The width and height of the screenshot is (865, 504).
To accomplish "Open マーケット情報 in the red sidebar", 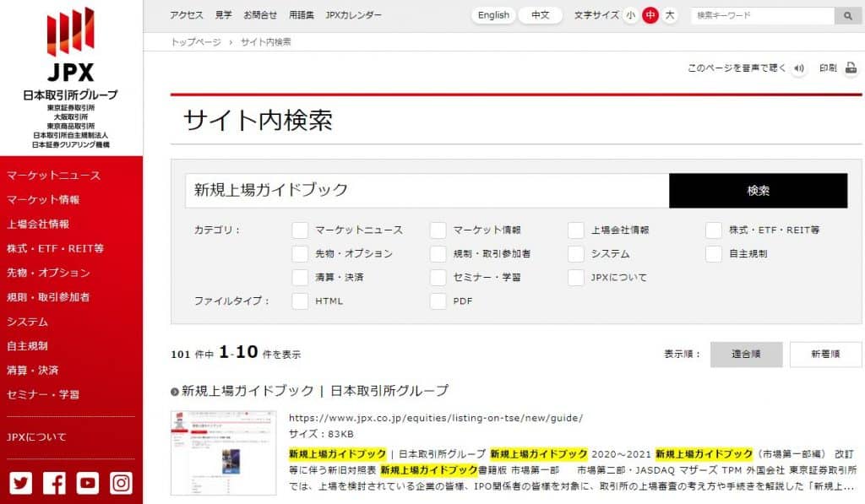I will (x=43, y=199).
